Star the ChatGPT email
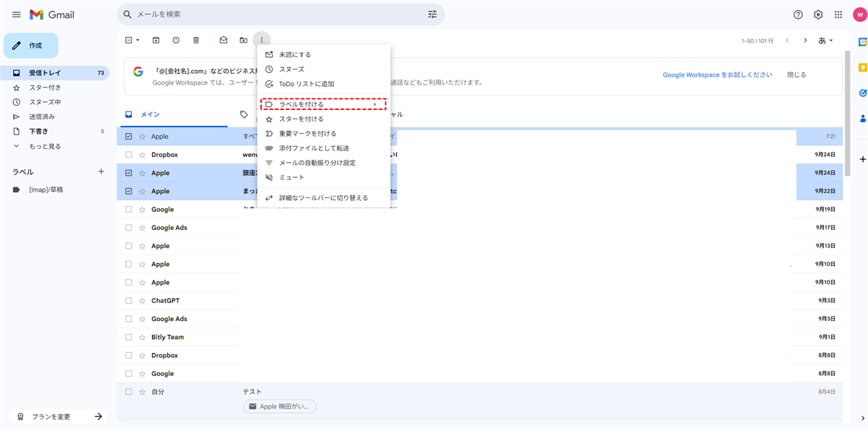This screenshot has height=431, width=868. click(142, 301)
